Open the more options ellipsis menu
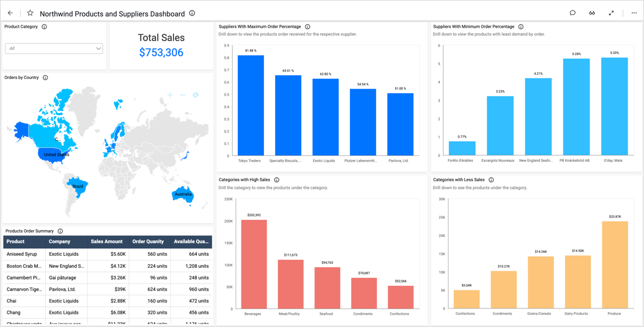The image size is (644, 327). click(634, 13)
